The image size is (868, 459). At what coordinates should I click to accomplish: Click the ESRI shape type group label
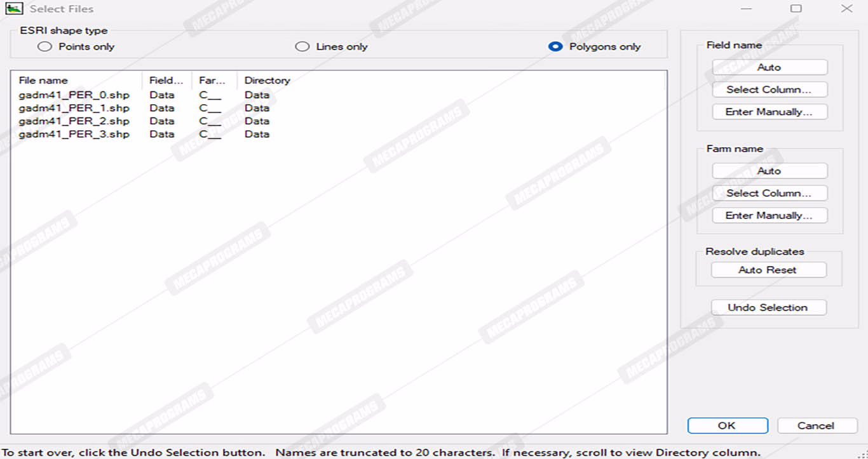tap(64, 30)
